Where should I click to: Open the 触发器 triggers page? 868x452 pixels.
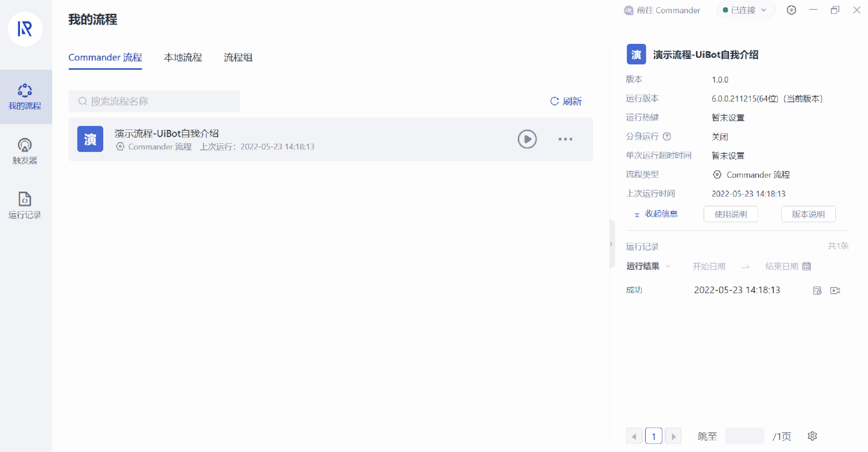25,151
